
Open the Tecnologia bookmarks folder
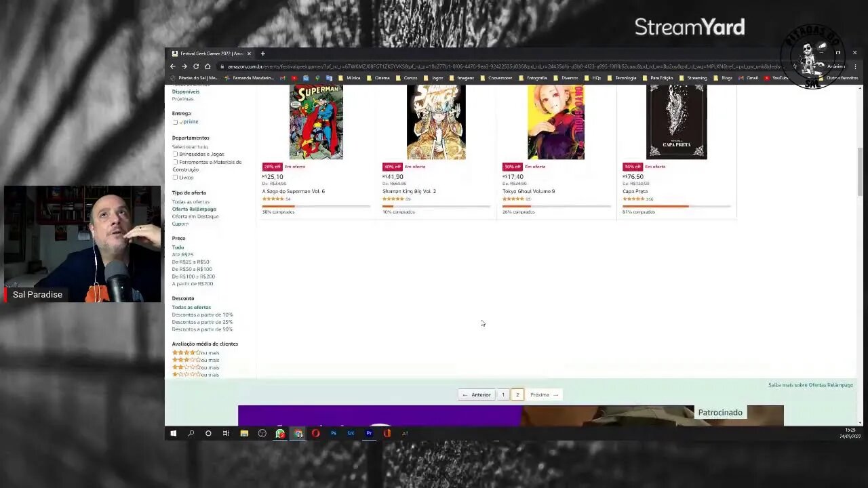coord(622,78)
